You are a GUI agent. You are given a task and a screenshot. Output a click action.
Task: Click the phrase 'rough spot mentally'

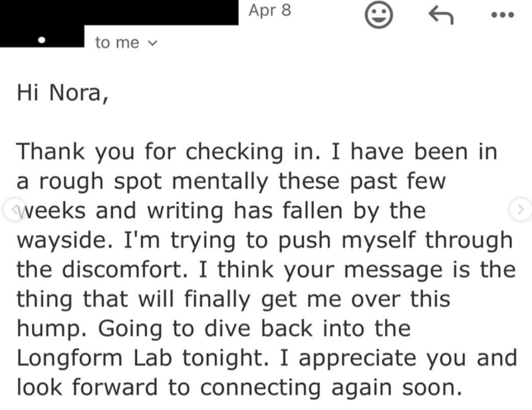point(154,181)
